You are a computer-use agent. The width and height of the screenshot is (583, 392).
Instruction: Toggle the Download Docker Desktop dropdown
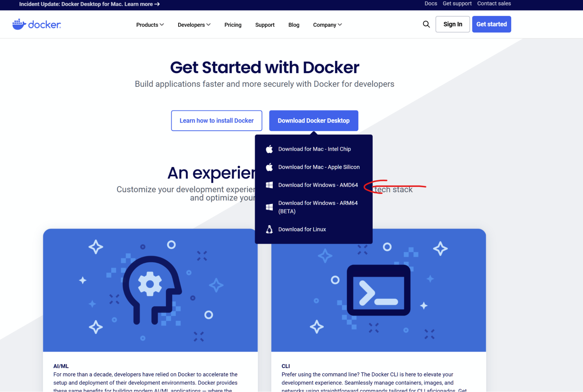pyautogui.click(x=314, y=121)
